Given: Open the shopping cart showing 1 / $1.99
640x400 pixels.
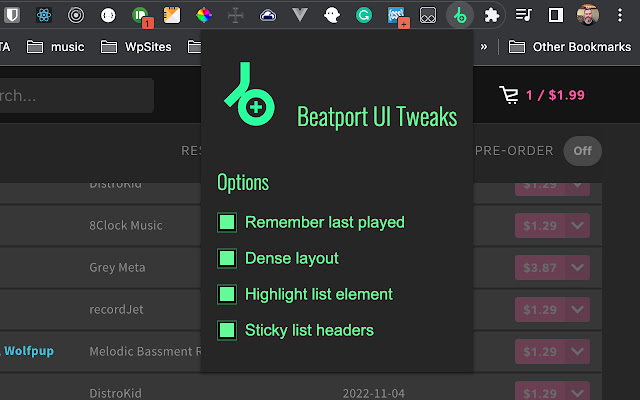Looking at the screenshot, I should pyautogui.click(x=541, y=95).
